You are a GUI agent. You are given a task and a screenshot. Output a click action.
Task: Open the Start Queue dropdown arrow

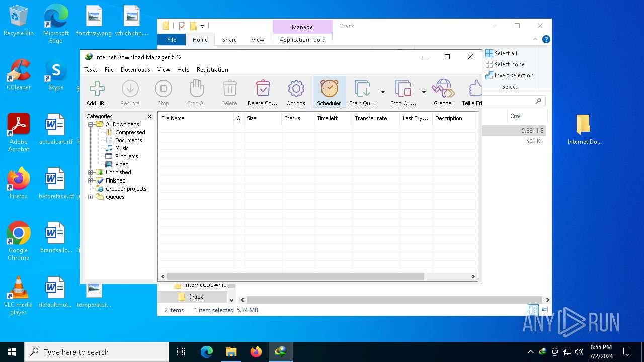[x=383, y=92]
